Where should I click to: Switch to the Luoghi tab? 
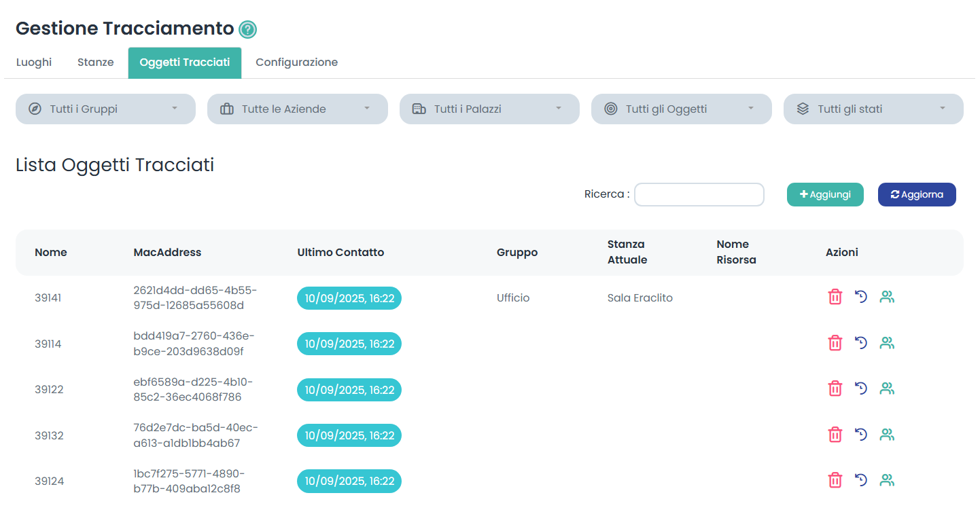pos(34,62)
